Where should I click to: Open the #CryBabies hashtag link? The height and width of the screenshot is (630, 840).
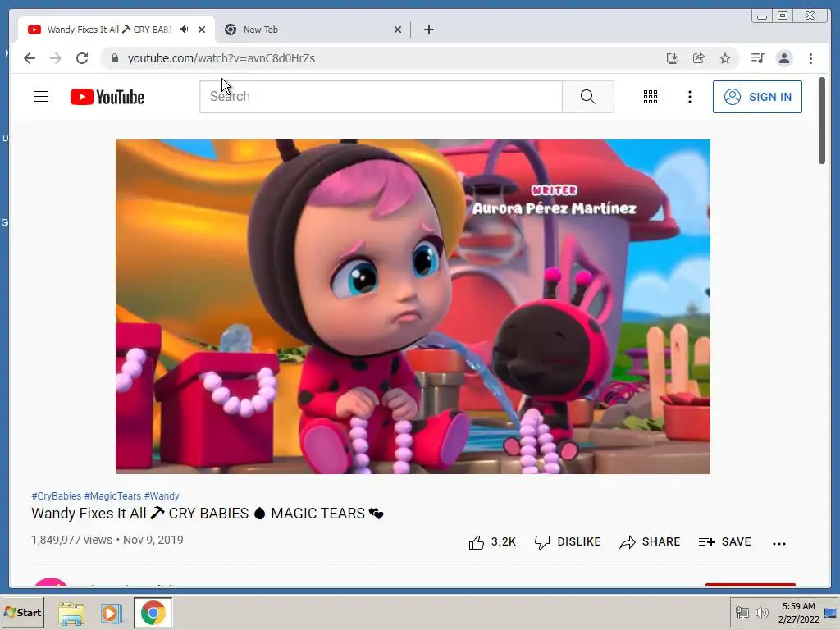[x=57, y=496]
